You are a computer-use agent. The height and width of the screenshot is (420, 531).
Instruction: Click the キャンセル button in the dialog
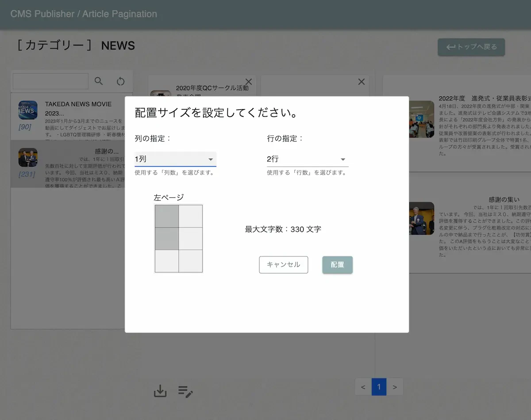tap(283, 265)
